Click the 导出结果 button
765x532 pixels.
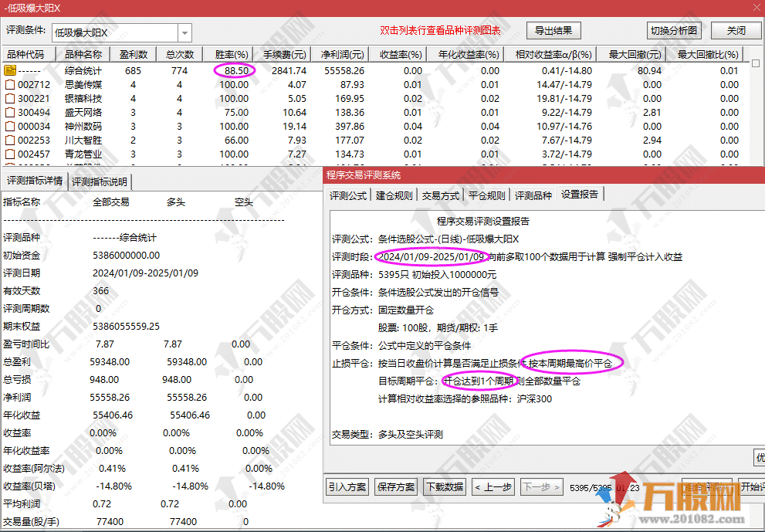(x=553, y=30)
